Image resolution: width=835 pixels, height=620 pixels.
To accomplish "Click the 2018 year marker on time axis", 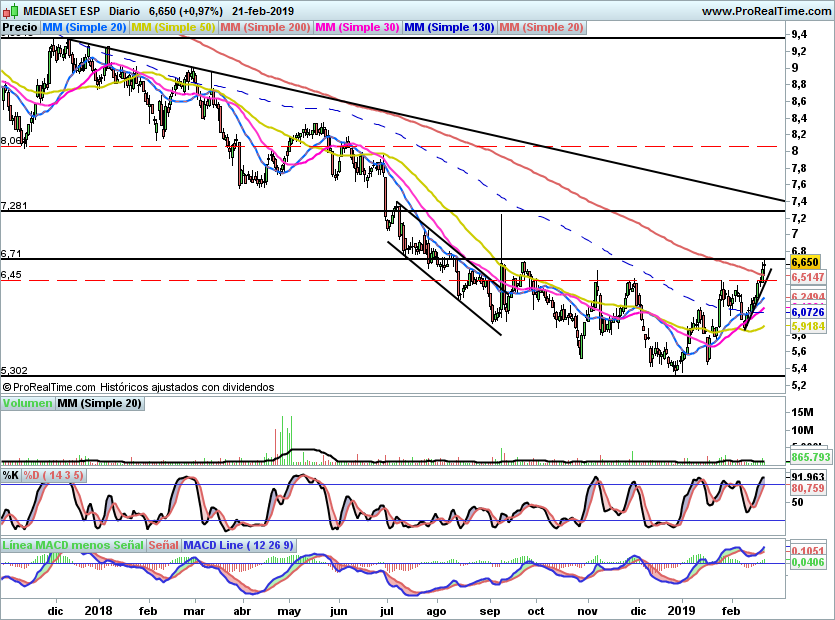I will tap(99, 610).
